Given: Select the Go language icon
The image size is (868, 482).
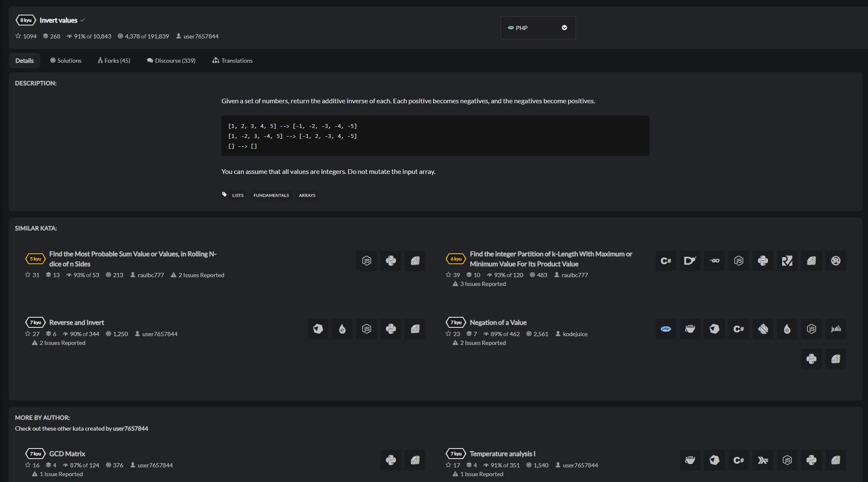Looking at the screenshot, I should click(714, 260).
